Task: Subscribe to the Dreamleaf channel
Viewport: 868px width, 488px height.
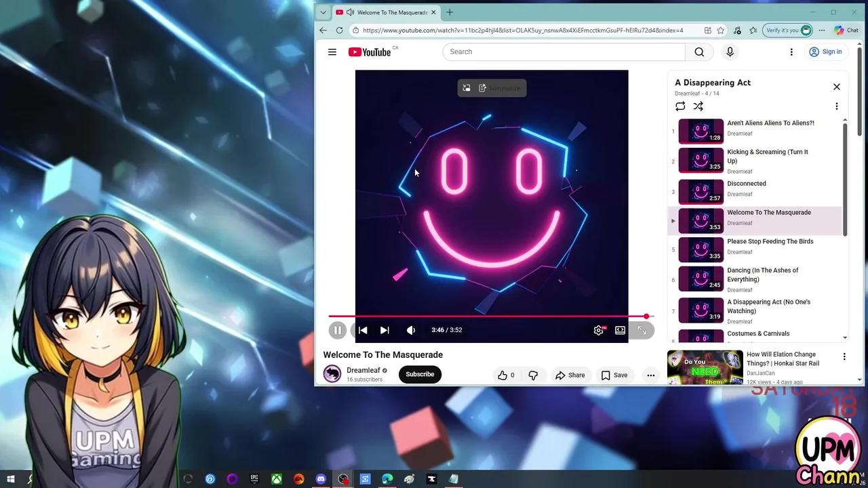Action: 420,374
